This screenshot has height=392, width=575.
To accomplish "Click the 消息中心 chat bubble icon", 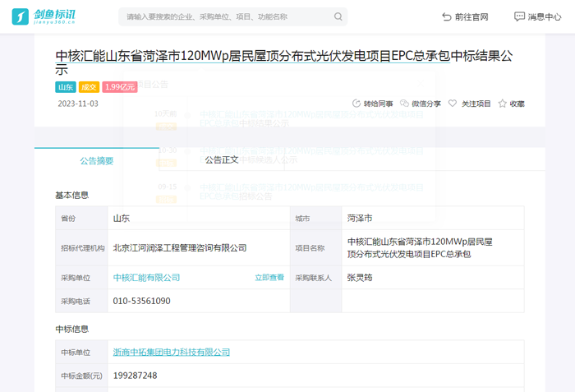I will click(519, 17).
